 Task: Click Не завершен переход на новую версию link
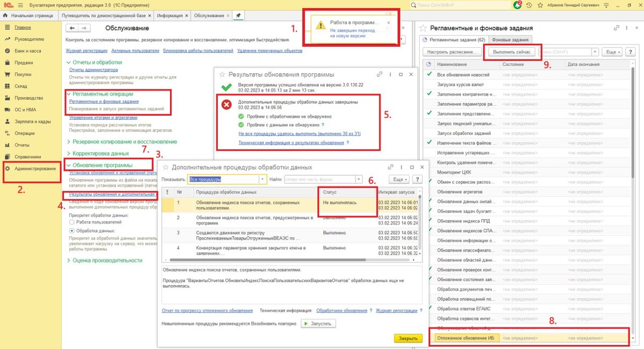pos(353,34)
